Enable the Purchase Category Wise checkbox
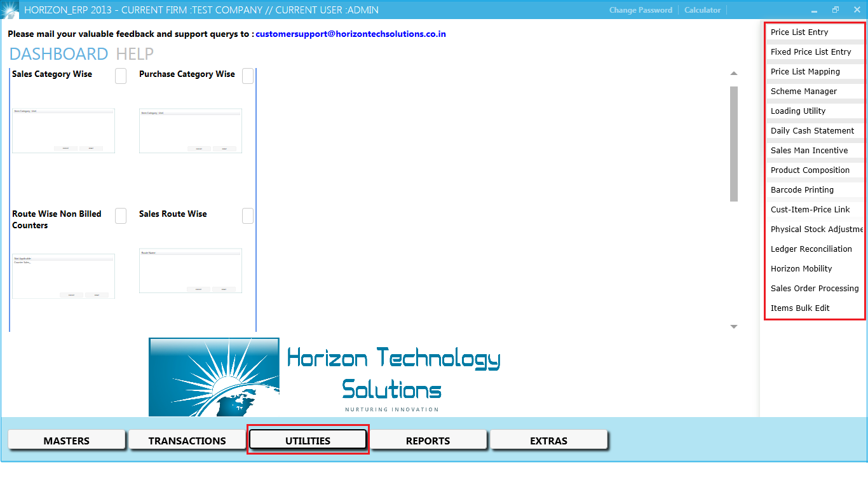868x501 pixels. coord(247,75)
